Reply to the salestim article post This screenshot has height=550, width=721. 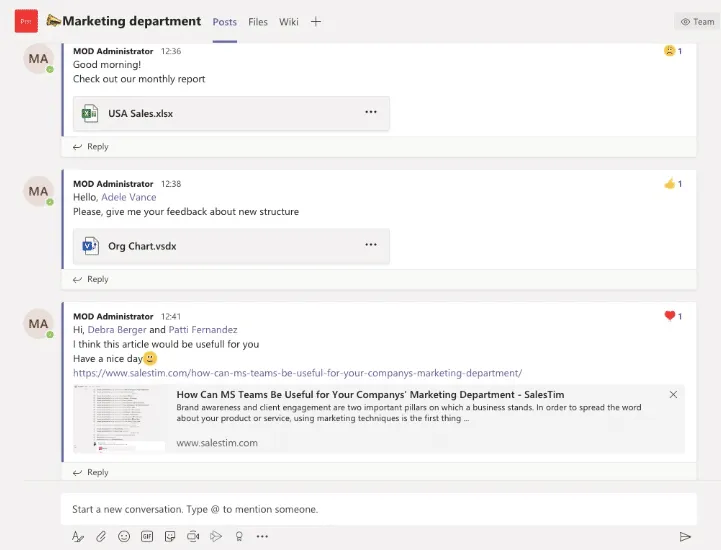coord(91,472)
